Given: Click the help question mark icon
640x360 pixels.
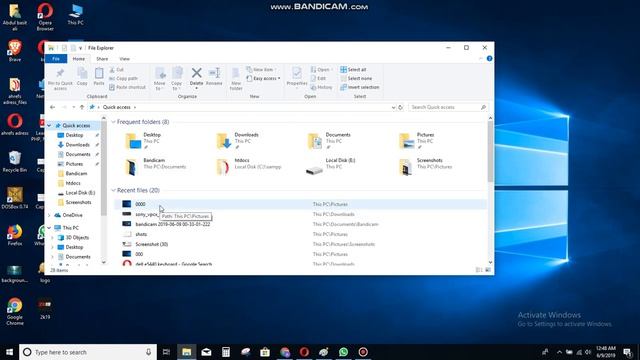Looking at the screenshot, I should pyautogui.click(x=489, y=59).
